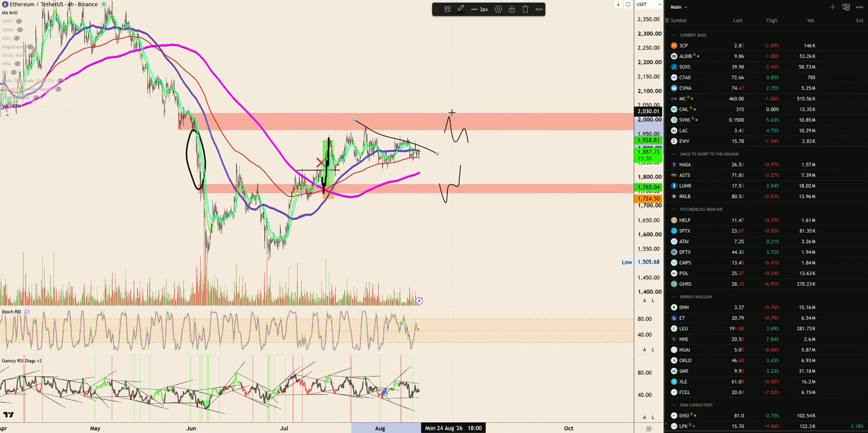
Task: Toggle visibility of the Sticky Note indicator
Action: pos(31,55)
